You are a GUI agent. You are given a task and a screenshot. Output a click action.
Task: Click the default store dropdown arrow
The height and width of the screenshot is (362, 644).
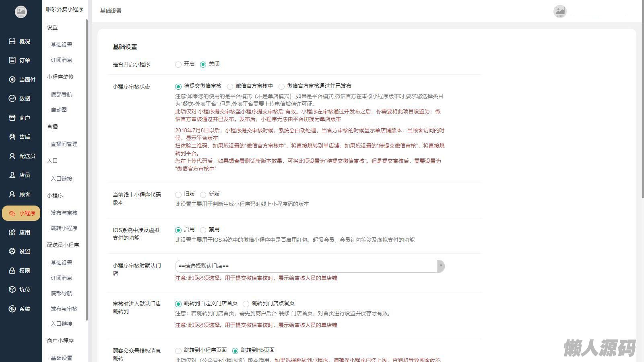[441, 266]
